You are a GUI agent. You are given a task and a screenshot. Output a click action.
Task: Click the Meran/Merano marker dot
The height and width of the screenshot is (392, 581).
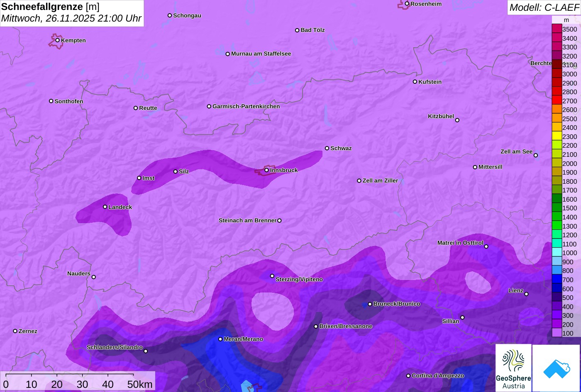click(220, 339)
